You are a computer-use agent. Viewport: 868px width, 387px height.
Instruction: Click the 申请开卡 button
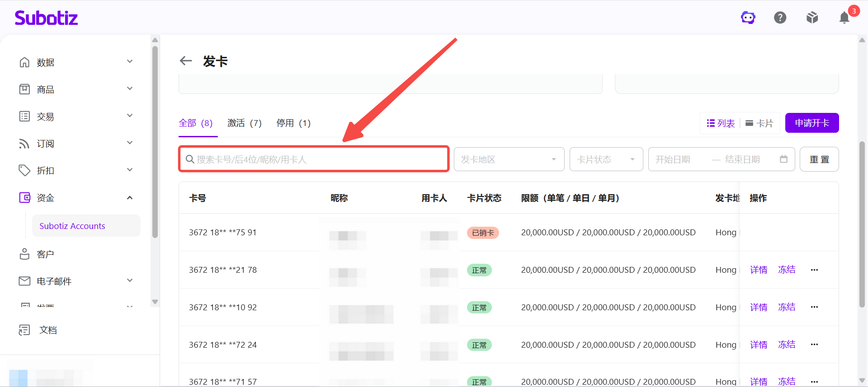point(812,123)
